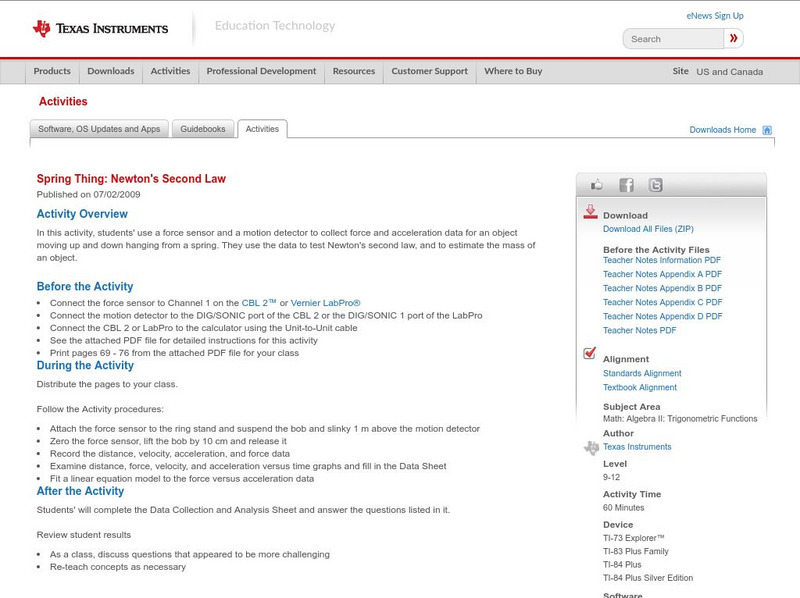The height and width of the screenshot is (598, 800).
Task: Click the Downloads Home icon
Action: pos(766,129)
